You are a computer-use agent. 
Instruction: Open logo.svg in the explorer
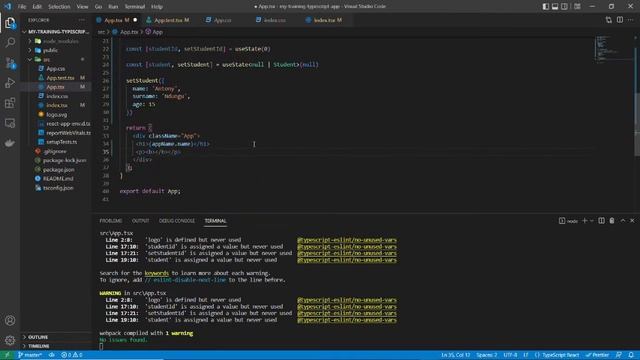point(56,115)
